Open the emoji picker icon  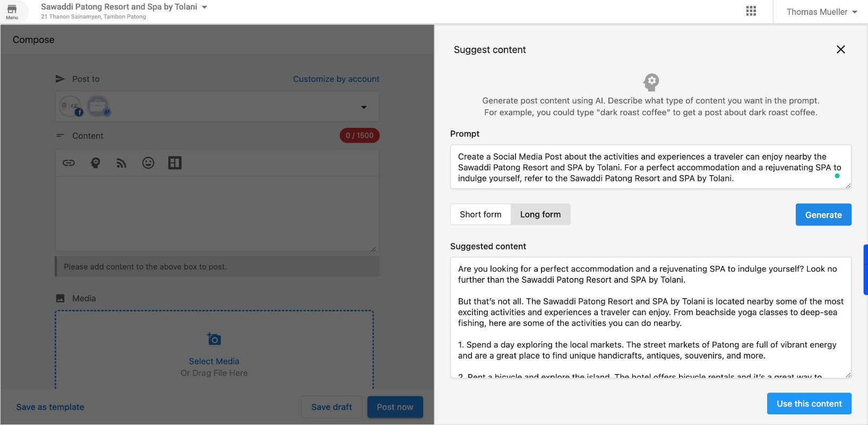tap(148, 163)
